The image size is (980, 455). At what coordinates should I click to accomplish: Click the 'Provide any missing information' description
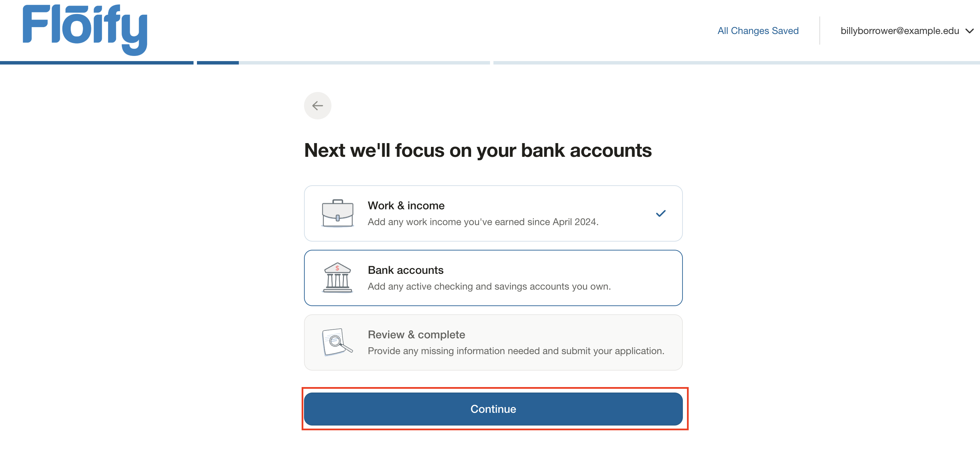(515, 351)
